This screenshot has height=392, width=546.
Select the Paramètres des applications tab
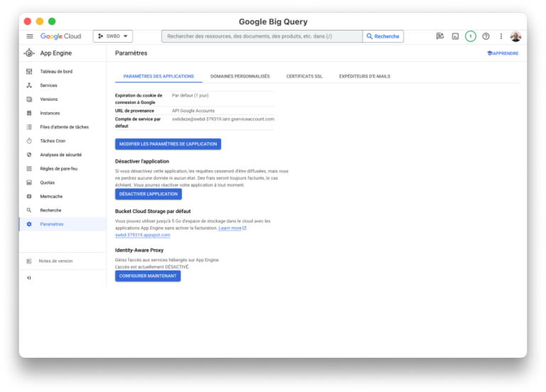click(159, 77)
